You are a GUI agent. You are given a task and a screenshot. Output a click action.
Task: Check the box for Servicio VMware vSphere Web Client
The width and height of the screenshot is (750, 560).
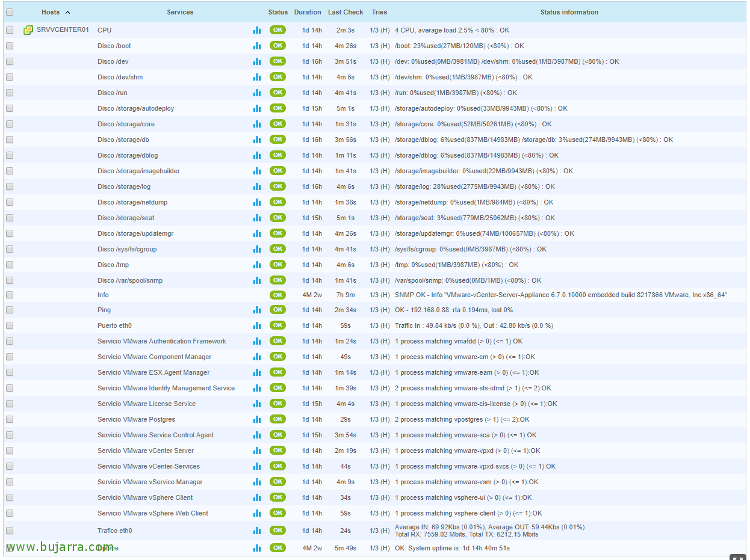click(10, 513)
